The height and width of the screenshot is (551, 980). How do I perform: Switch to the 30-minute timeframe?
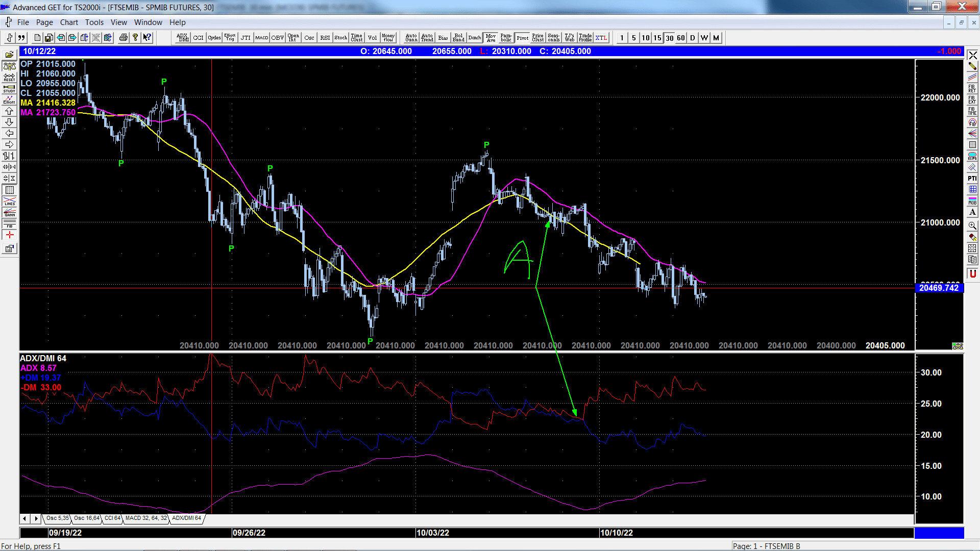click(x=669, y=38)
